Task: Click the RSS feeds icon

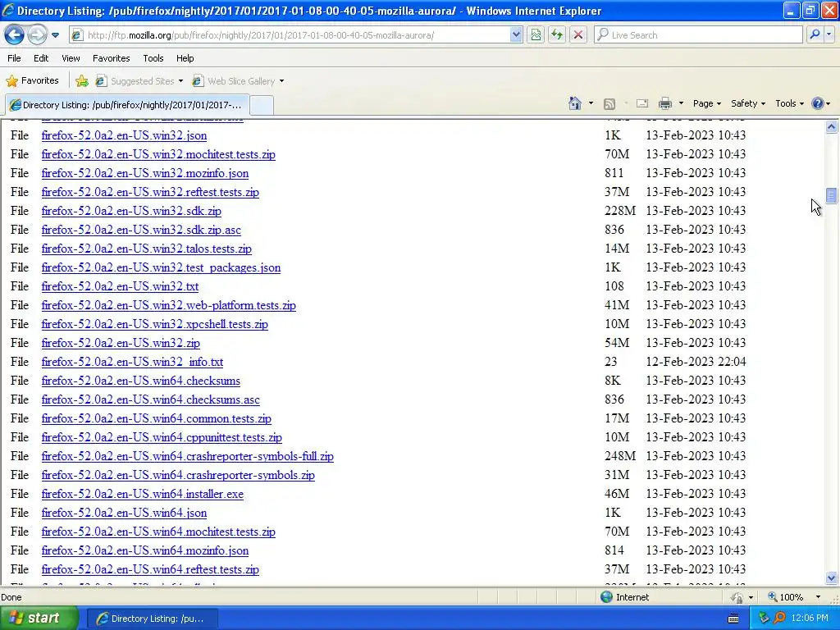Action: 609,104
